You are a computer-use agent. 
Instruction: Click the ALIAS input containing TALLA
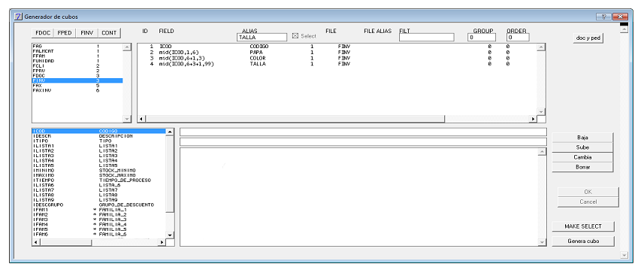[262, 38]
